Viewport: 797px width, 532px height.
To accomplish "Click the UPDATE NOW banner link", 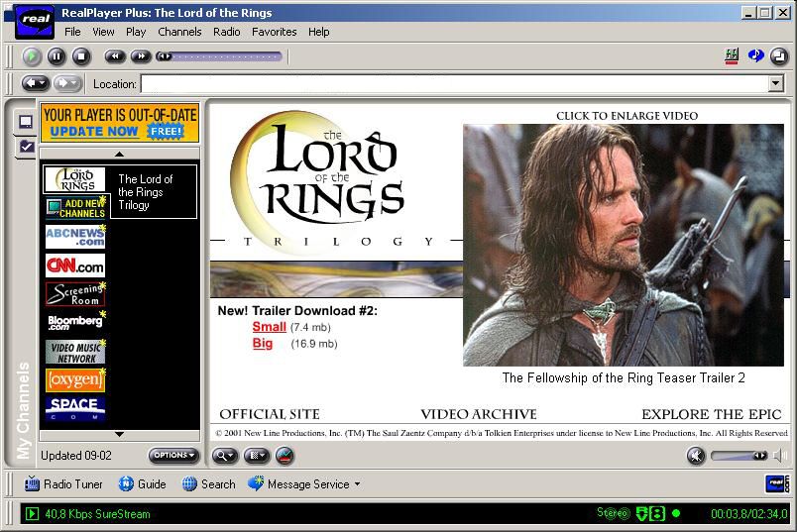I will click(94, 132).
